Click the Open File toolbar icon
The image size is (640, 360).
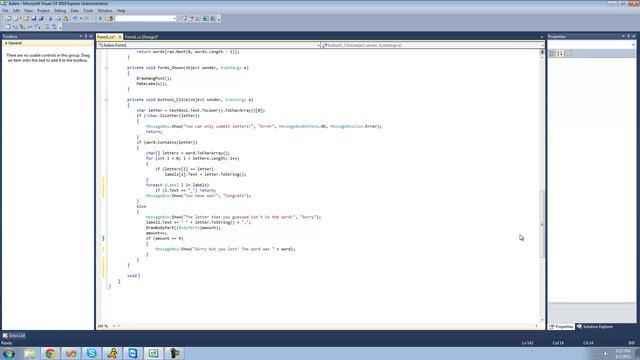point(26,18)
